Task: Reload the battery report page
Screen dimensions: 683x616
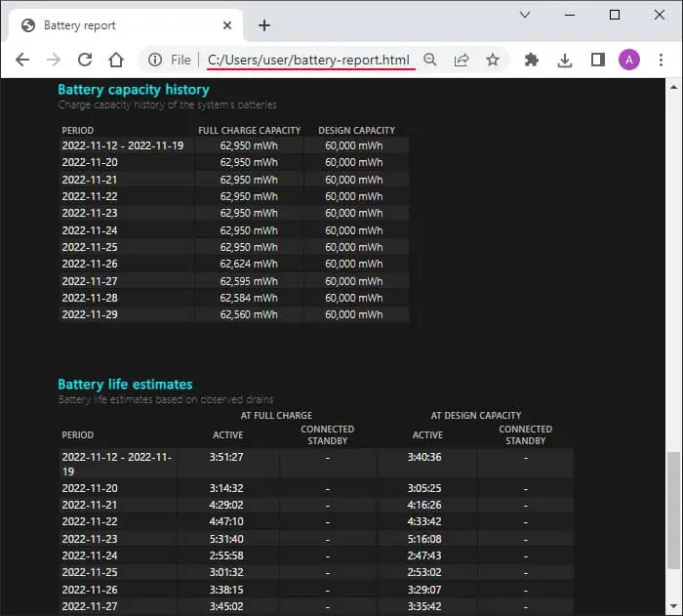Action: point(85,60)
